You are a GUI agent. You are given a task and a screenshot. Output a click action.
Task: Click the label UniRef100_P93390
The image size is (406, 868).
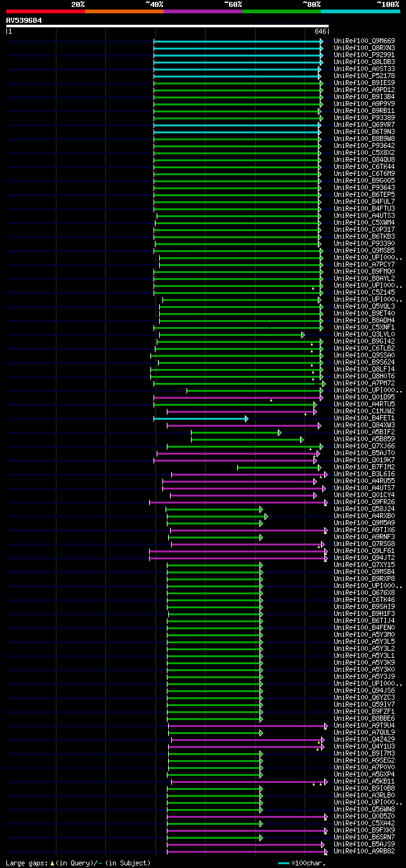tap(364, 244)
